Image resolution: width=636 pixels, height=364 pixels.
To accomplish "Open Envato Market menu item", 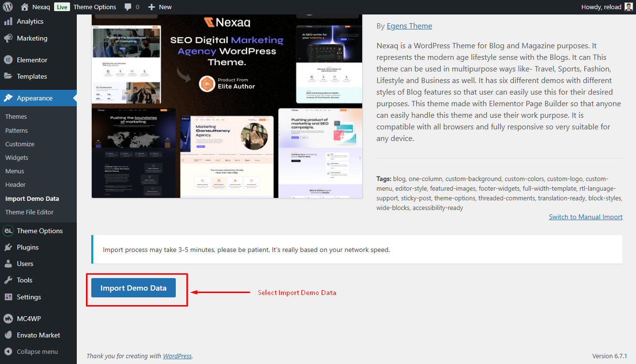I will pos(38,335).
